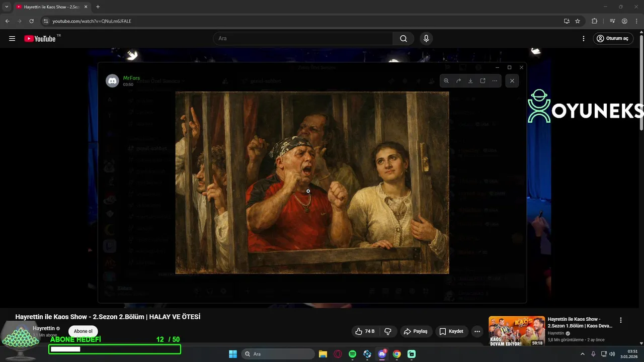Screen dimensions: 644x362
Task: Click the Chrome address bar URL
Action: click(x=92, y=21)
